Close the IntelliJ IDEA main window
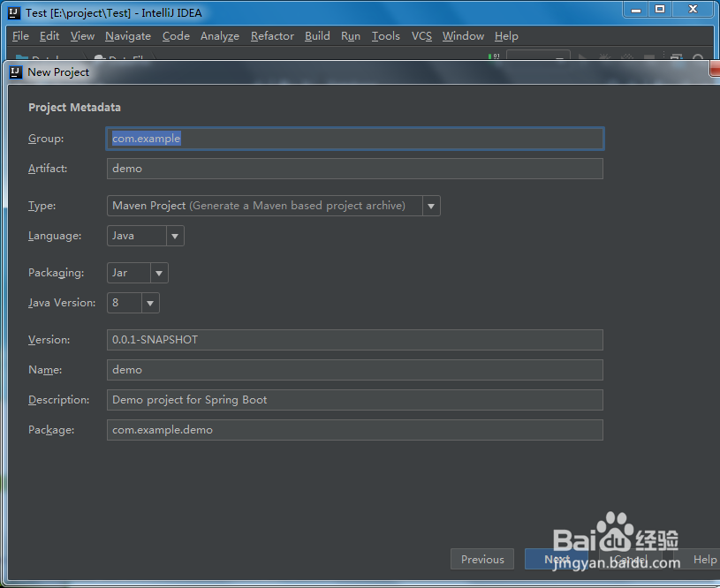The width and height of the screenshot is (720, 588). (x=693, y=10)
